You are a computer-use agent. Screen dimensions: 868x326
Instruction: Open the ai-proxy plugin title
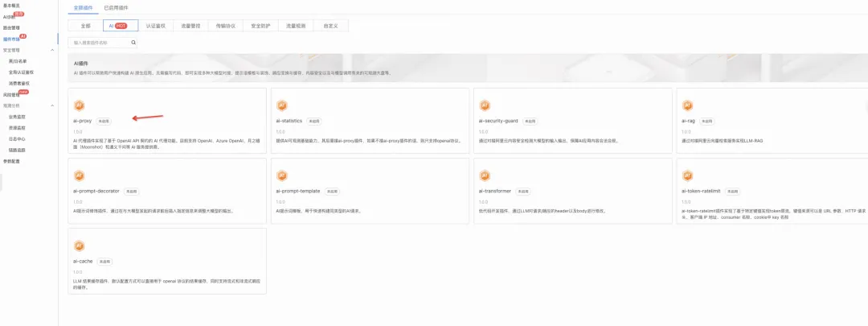coord(83,120)
